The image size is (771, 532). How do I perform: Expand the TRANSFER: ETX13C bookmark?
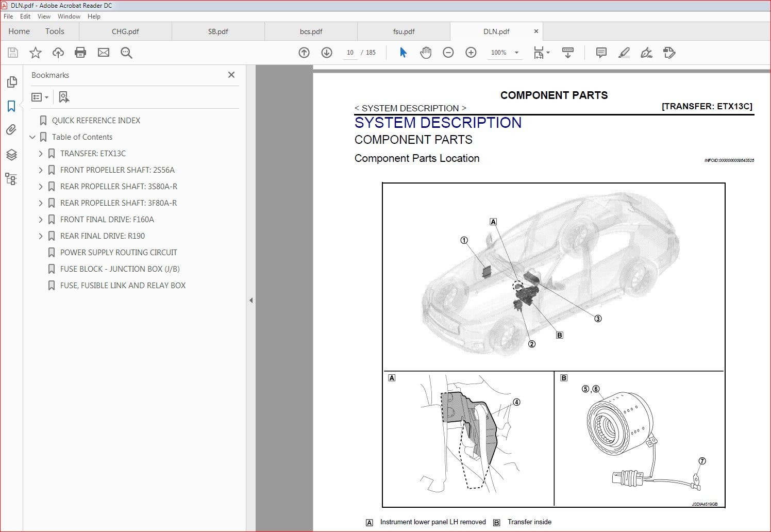41,154
